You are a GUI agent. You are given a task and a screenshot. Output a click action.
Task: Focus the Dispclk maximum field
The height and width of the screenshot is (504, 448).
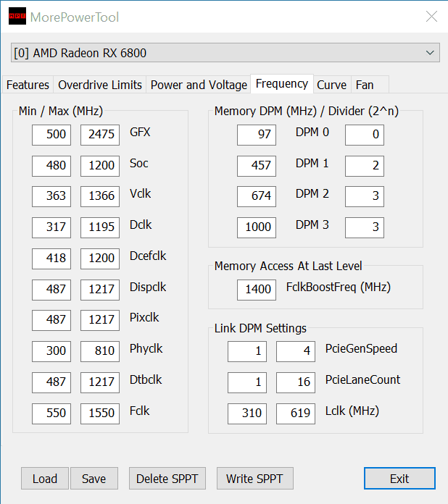coord(100,290)
